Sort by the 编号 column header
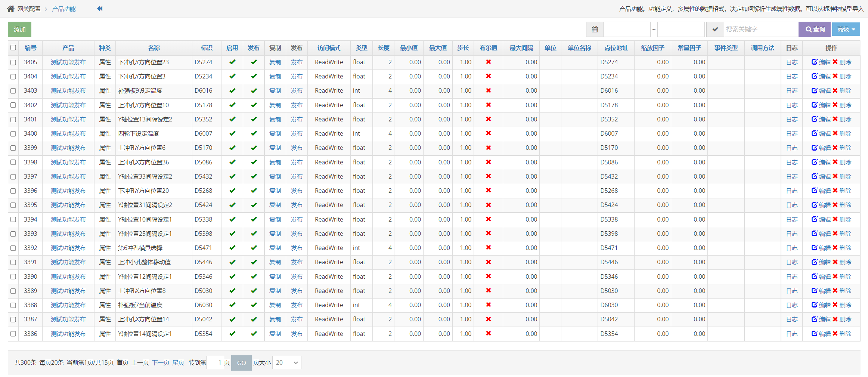 click(x=31, y=48)
